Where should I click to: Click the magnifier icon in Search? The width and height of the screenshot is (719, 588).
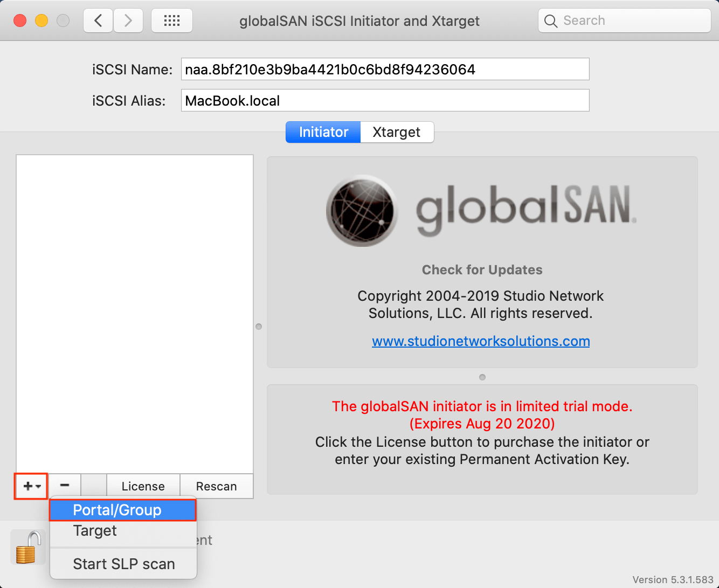(551, 21)
